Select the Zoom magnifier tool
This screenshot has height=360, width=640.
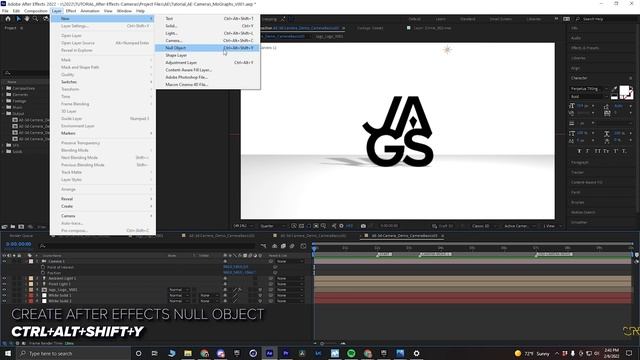(x=36, y=19)
